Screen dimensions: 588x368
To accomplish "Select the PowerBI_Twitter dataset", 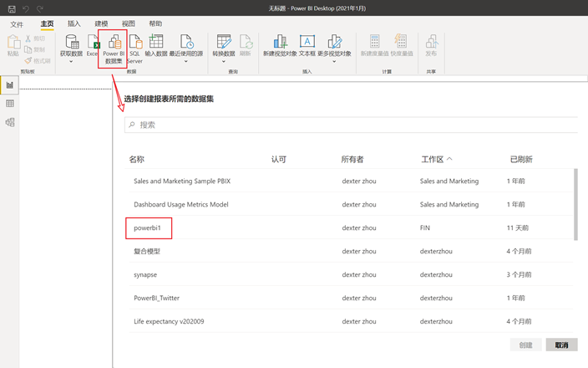I will pyautogui.click(x=157, y=298).
